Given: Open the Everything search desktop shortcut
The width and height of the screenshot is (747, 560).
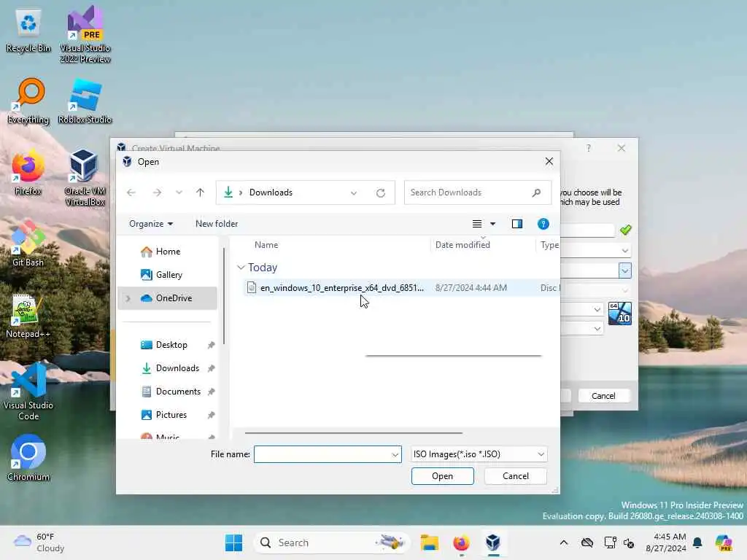Looking at the screenshot, I should pyautogui.click(x=28, y=101).
